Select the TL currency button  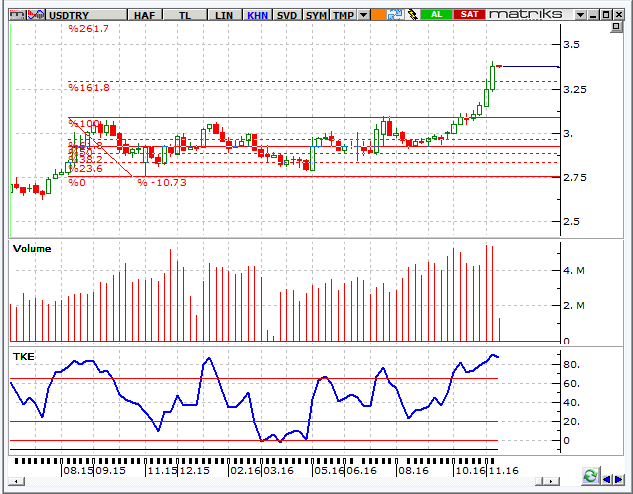[x=185, y=15]
